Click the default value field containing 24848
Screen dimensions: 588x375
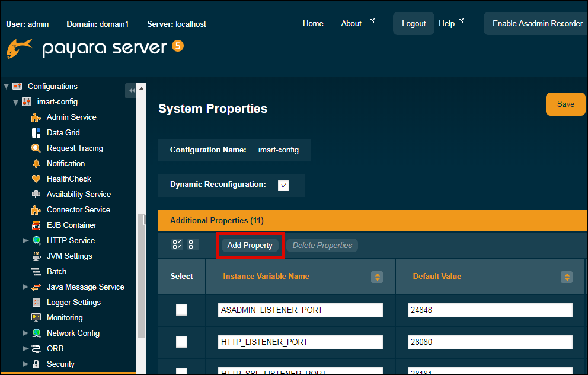(490, 310)
